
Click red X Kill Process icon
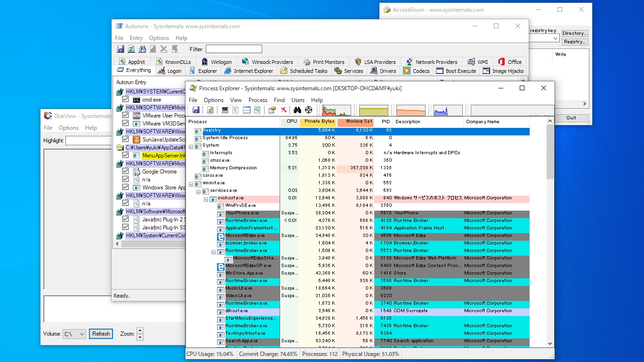pos(283,110)
